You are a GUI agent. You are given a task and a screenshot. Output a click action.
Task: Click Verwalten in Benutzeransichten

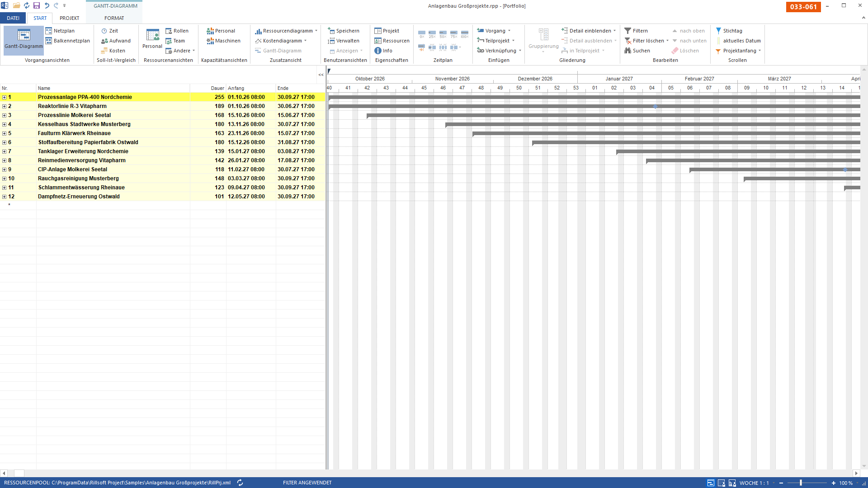point(344,41)
